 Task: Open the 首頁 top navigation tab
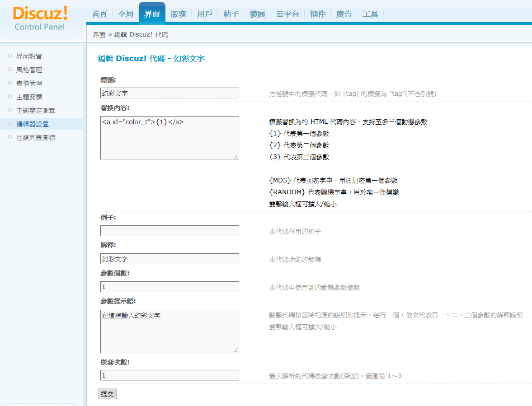tap(99, 14)
